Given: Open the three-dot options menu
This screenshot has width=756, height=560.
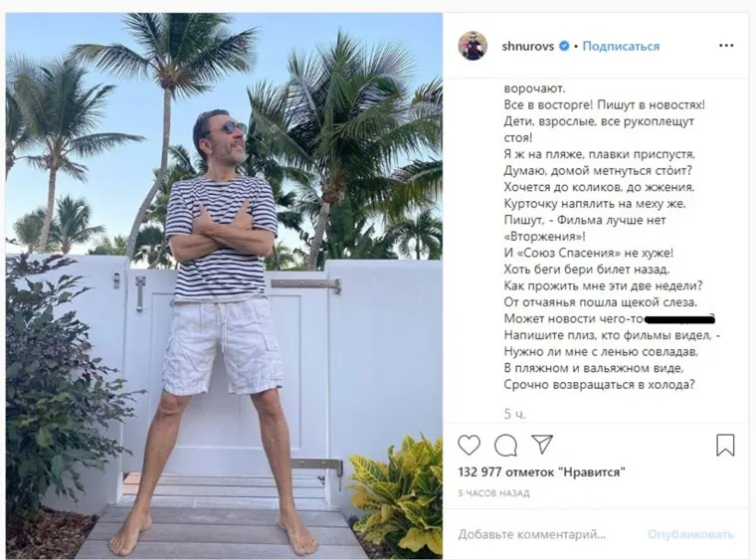Looking at the screenshot, I should click(x=726, y=46).
